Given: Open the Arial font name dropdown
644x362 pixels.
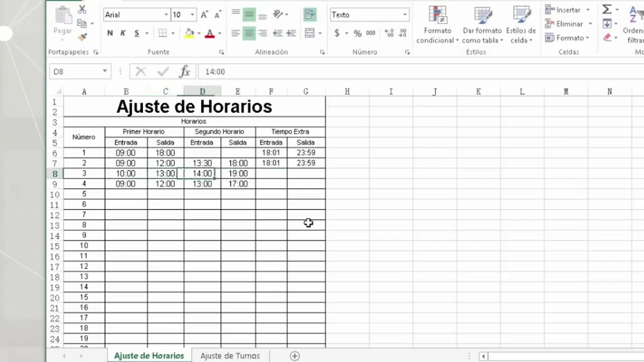Looking at the screenshot, I should pos(166,15).
